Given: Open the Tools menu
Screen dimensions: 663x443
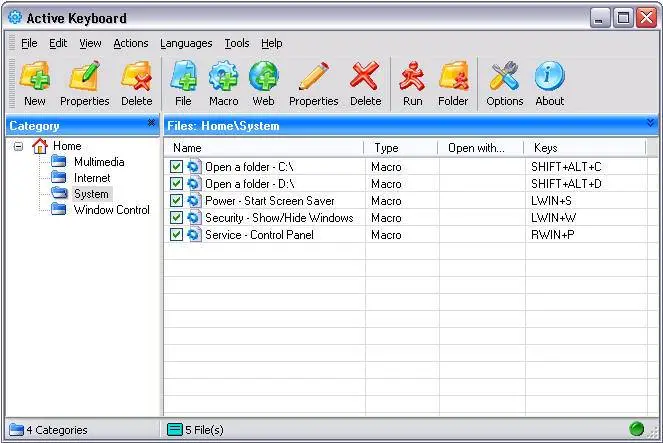Looking at the screenshot, I should (237, 43).
